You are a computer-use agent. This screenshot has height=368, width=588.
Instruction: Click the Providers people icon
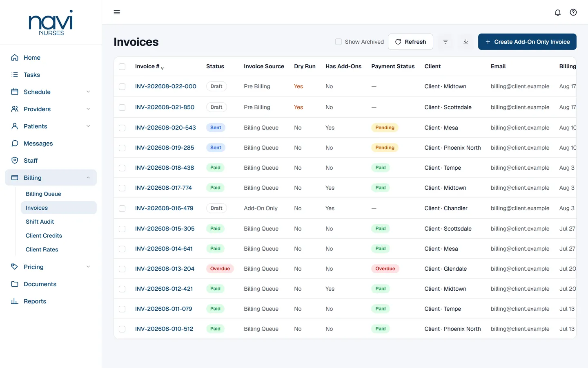(15, 109)
